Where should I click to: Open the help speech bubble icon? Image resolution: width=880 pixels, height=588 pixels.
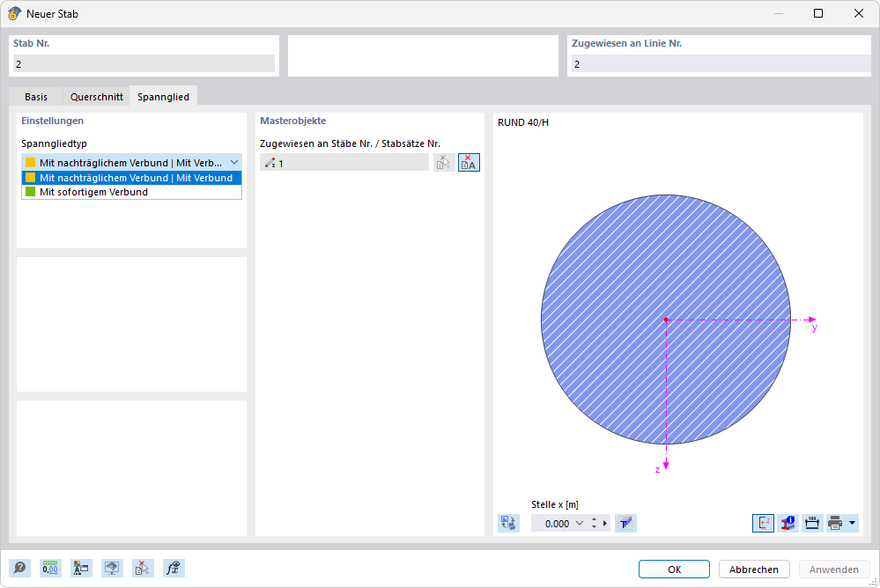(19, 569)
